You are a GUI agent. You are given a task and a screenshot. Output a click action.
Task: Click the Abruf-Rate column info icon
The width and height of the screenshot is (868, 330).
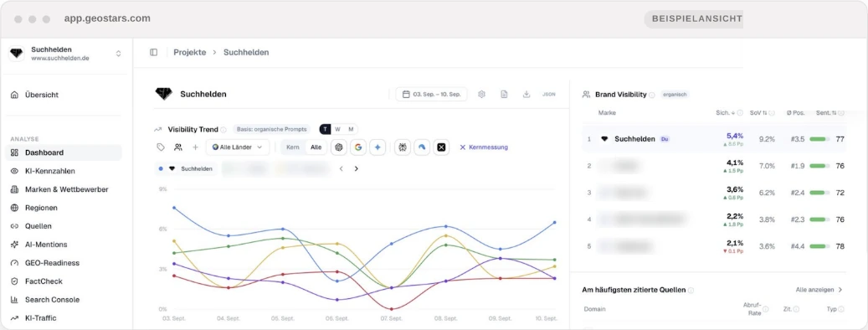point(766,309)
